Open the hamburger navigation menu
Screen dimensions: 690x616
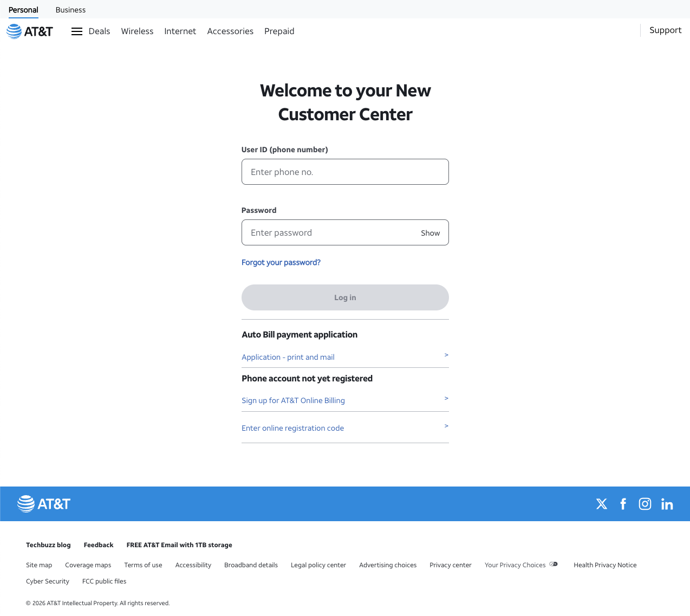pos(77,31)
